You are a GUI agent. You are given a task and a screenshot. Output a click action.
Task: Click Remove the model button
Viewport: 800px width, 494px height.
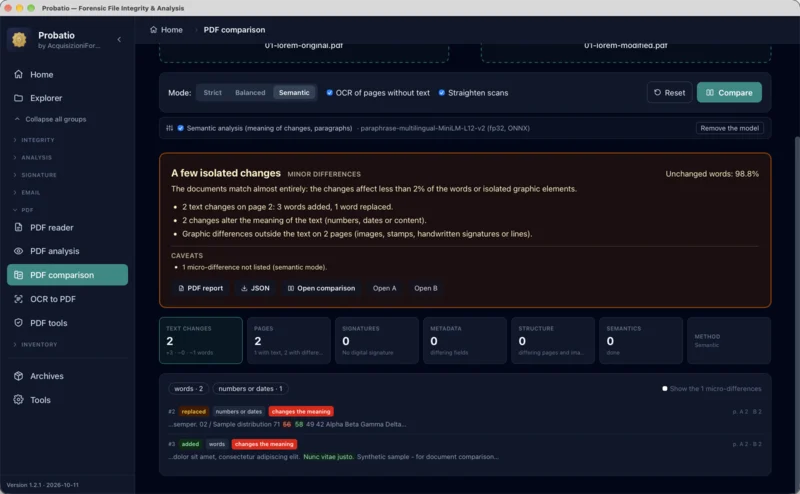pyautogui.click(x=730, y=128)
